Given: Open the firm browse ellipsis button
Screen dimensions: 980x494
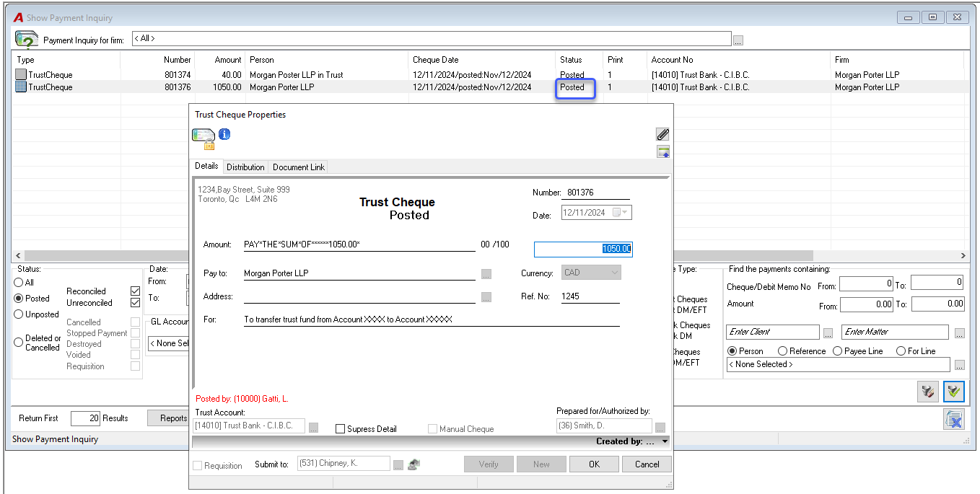Looking at the screenshot, I should coord(738,40).
